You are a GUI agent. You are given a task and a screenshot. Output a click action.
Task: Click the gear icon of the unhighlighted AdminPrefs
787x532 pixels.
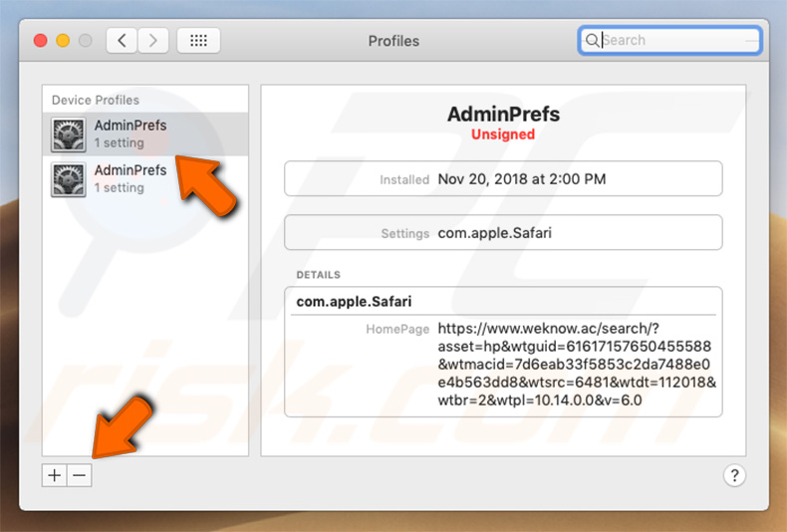point(69,179)
